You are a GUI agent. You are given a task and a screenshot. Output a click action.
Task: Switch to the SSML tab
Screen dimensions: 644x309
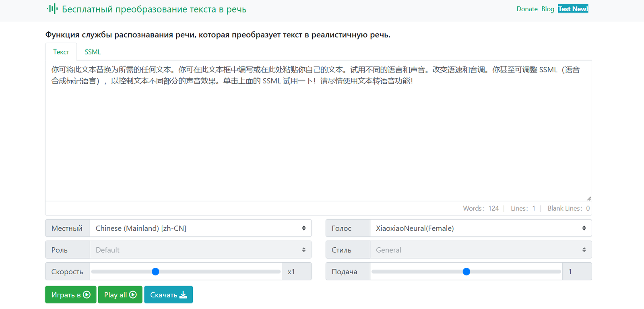(93, 52)
